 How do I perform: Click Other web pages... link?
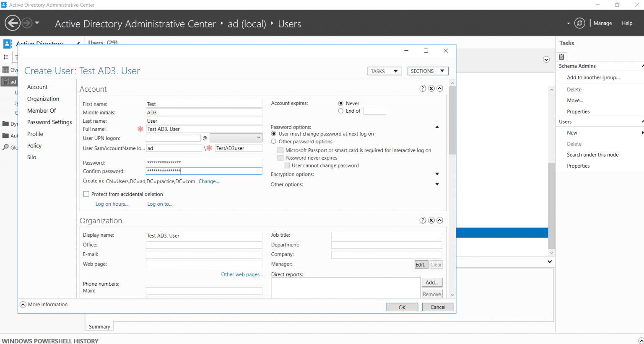coord(242,274)
